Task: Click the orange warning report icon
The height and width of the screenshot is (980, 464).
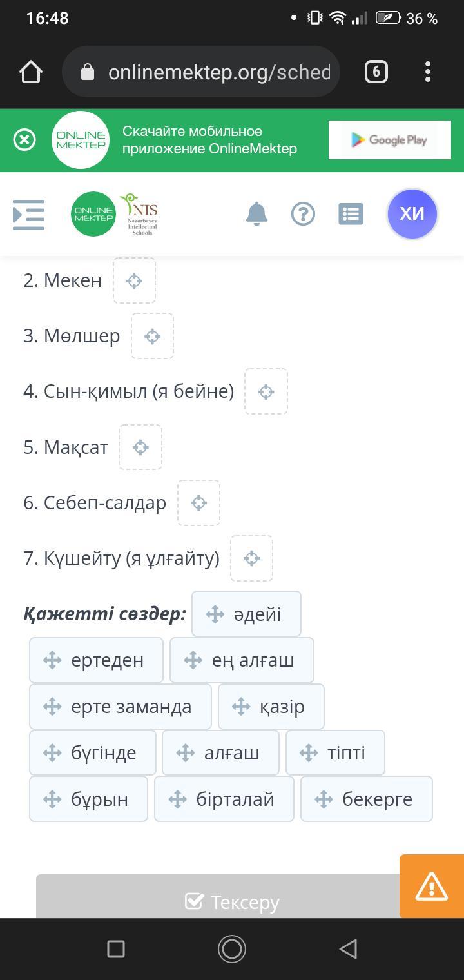Action: point(432,886)
